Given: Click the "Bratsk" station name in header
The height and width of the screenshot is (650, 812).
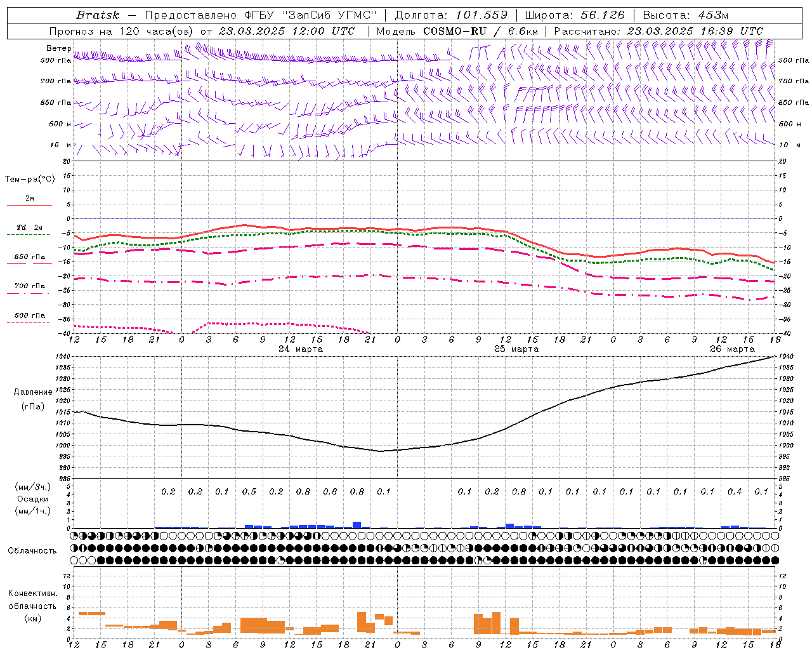Looking at the screenshot, I should pyautogui.click(x=98, y=15).
